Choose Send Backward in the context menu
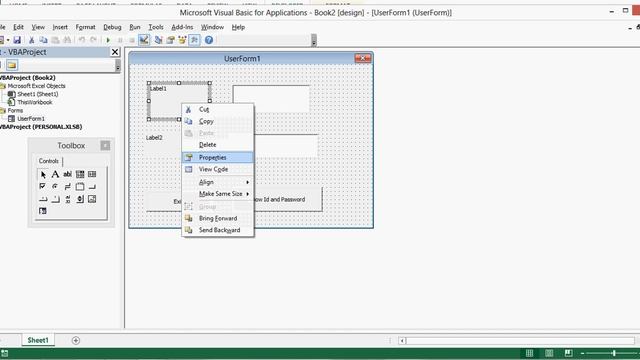The height and width of the screenshot is (360, 640). pos(218,230)
